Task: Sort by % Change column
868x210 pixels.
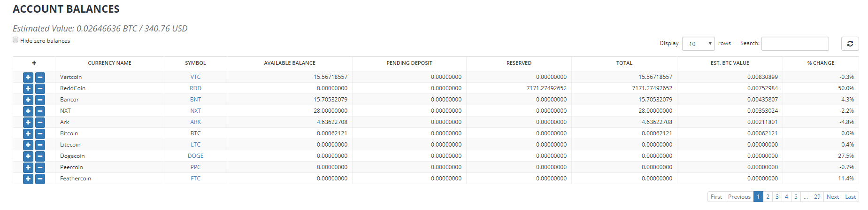Action: 821,63
